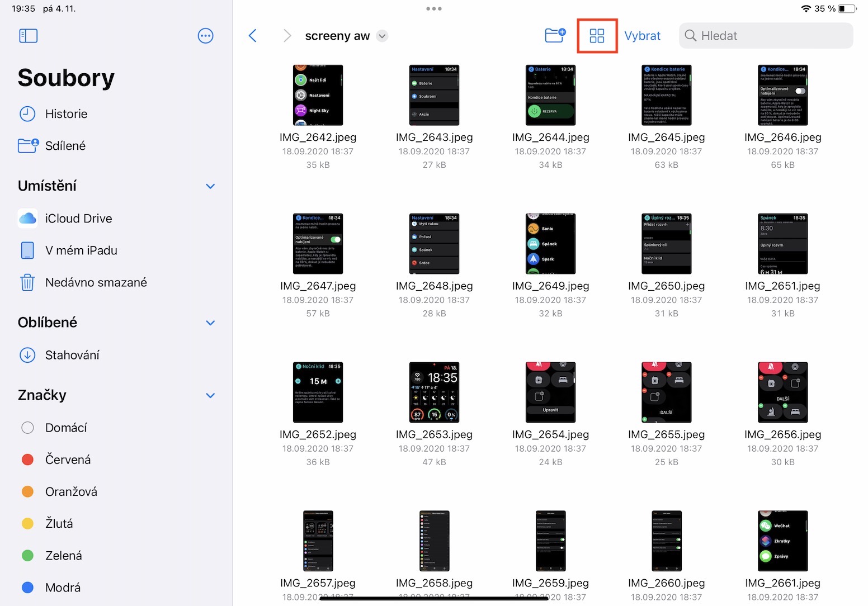Open thumbnail of IMG_2650.jpeg
Image resolution: width=868 pixels, height=606 pixels.
coord(666,244)
